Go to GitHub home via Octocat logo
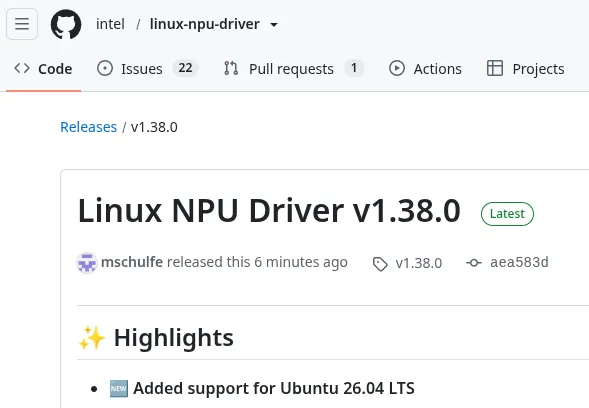The height and width of the screenshot is (408, 589). click(x=66, y=24)
